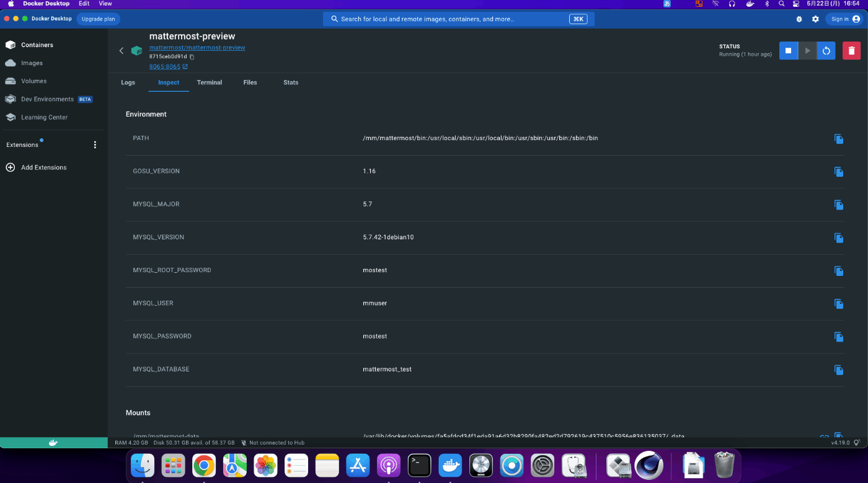Focus the search images and containers field
Screen dimensions: 868x483
tap(459, 19)
